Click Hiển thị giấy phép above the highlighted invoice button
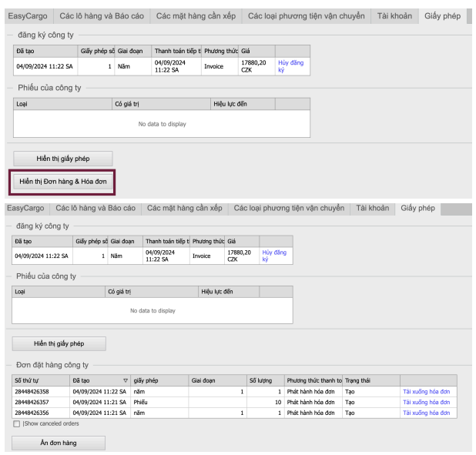Screen dimensions: 476x455 click(62, 159)
